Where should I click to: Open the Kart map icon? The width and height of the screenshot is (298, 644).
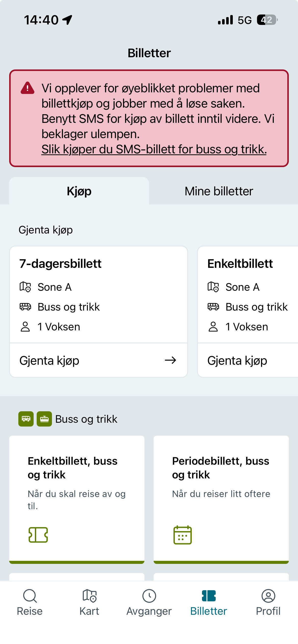(x=89, y=596)
